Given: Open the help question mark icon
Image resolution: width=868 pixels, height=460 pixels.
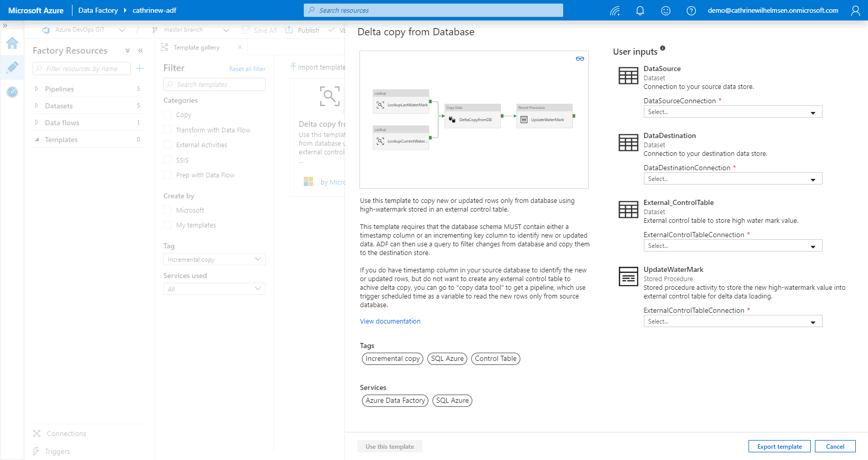Looking at the screenshot, I should coord(691,11).
